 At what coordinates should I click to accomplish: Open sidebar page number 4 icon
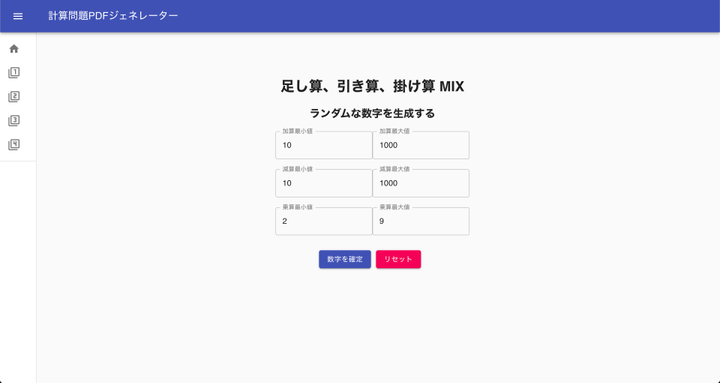(x=14, y=145)
